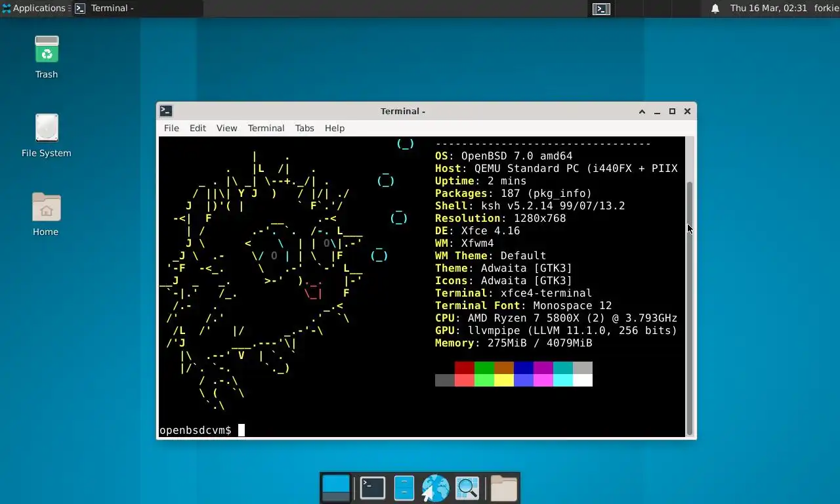840x504 pixels.
Task: Minimize the Terminal window
Action: (x=657, y=112)
